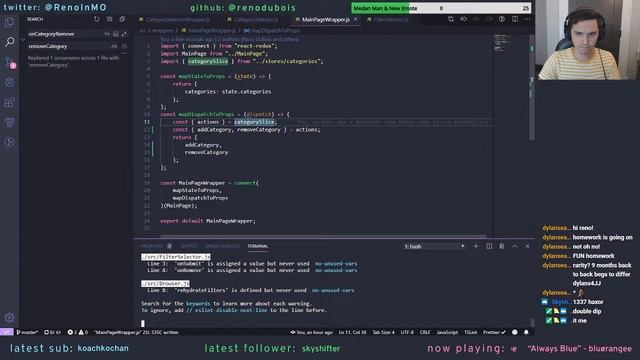Split the editor to the right
640x360 pixels.
tap(515, 19)
